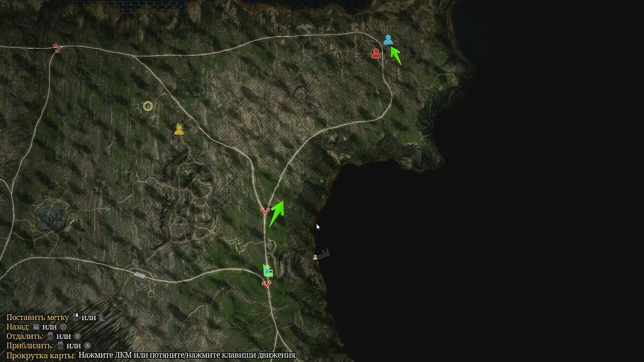Click the yellow circle objective marker
This screenshot has width=644, height=362.
pos(148,106)
